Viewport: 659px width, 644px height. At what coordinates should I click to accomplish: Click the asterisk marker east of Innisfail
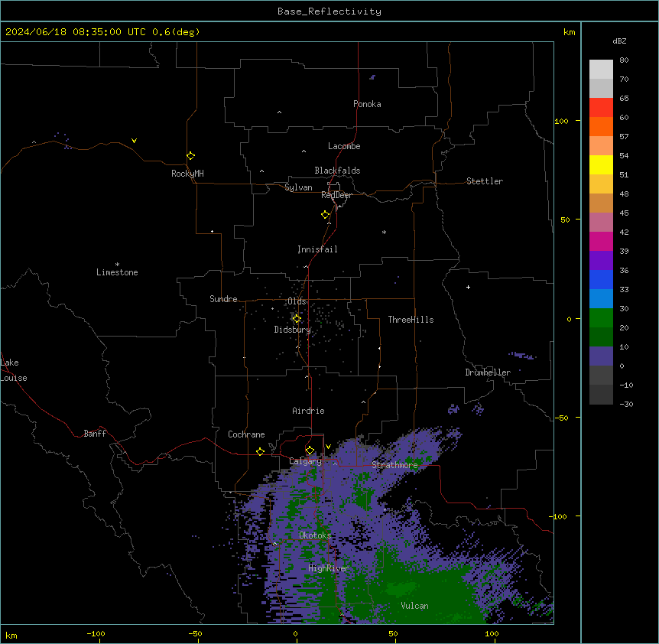(x=384, y=232)
